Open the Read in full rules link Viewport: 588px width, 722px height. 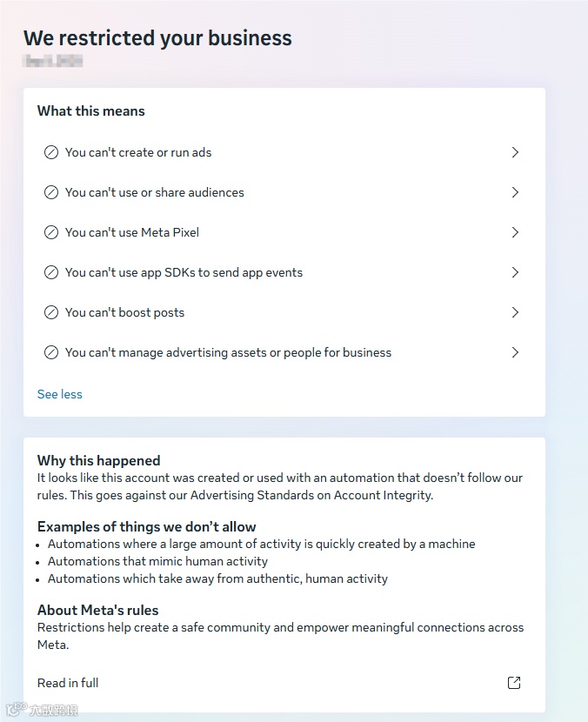68,683
